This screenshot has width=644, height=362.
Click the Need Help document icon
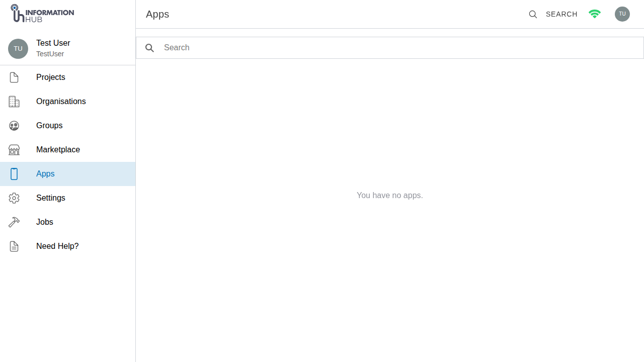tap(14, 246)
